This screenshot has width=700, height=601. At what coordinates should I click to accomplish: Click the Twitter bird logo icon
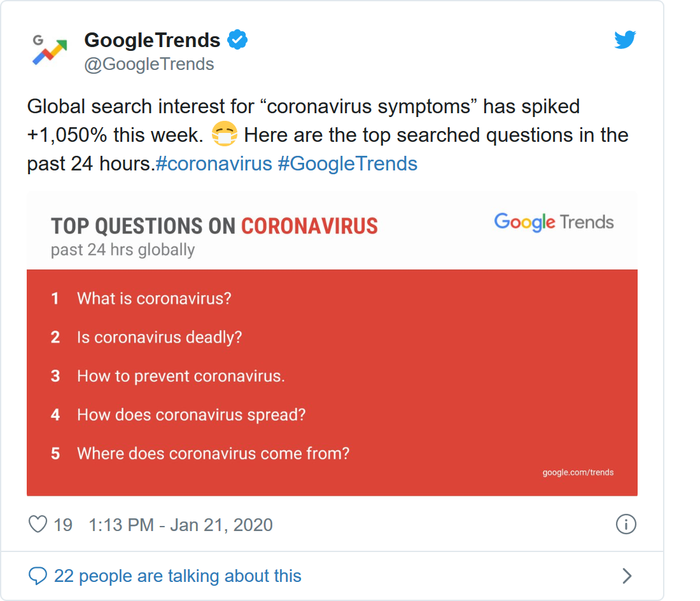tap(625, 40)
